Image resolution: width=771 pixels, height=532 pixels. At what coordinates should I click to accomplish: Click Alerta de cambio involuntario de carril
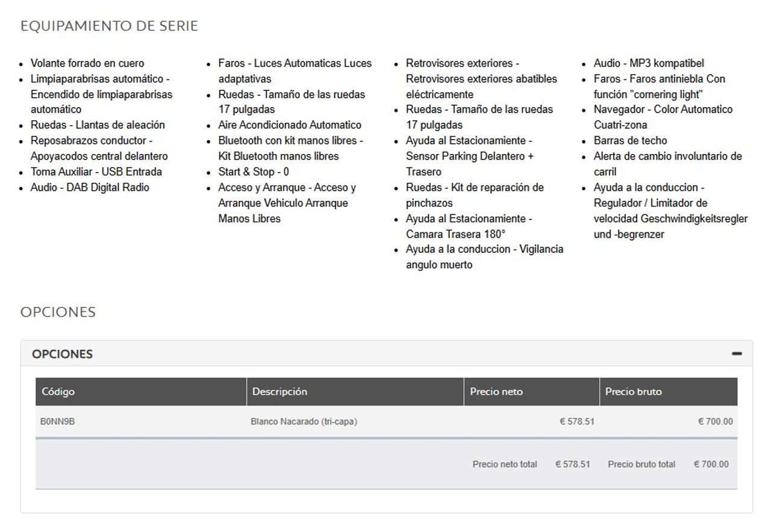pyautogui.click(x=668, y=164)
